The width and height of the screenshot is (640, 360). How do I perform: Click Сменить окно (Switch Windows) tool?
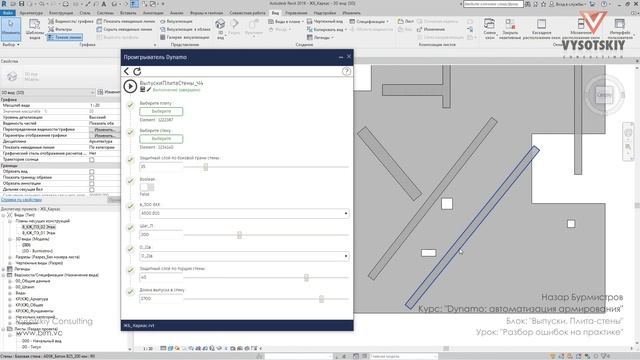(489, 29)
